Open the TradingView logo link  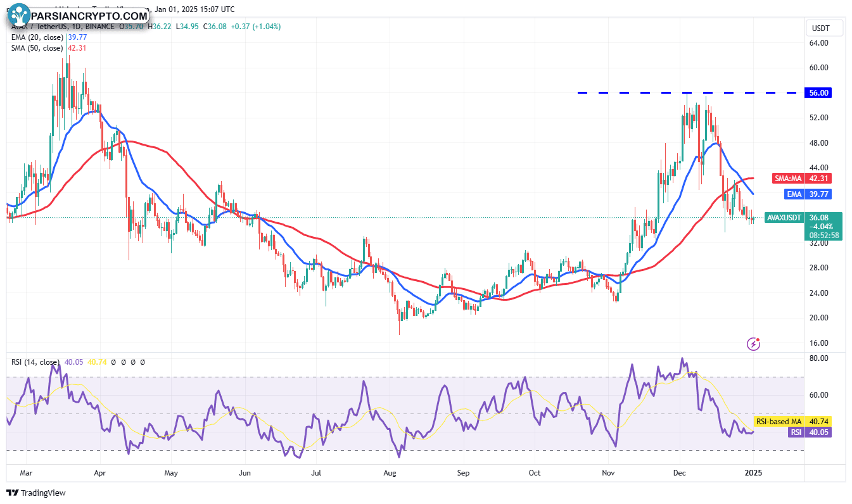tap(36, 493)
